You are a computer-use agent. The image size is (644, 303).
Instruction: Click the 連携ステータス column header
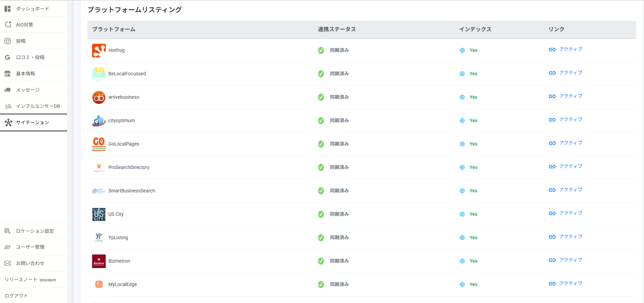(x=337, y=30)
